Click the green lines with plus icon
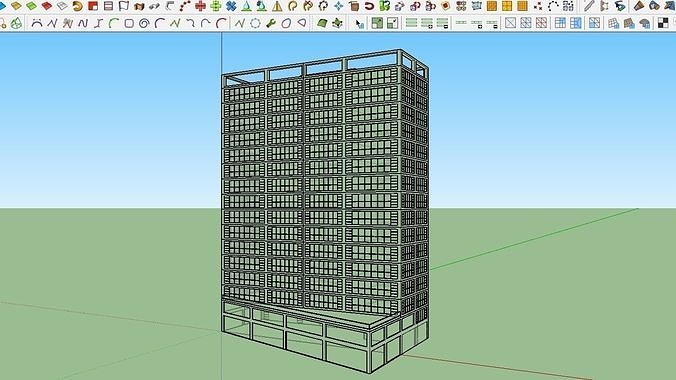Image resolution: width=676 pixels, height=380 pixels. pos(427,23)
